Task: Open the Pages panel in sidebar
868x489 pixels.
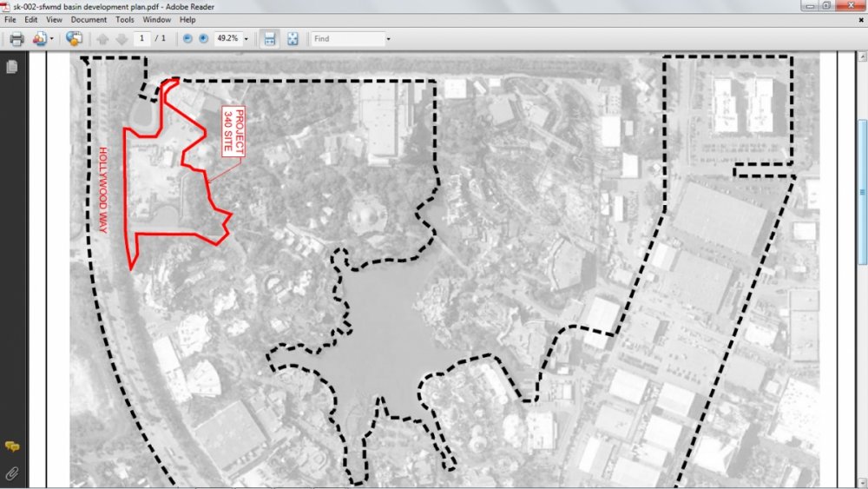Action: [x=12, y=67]
